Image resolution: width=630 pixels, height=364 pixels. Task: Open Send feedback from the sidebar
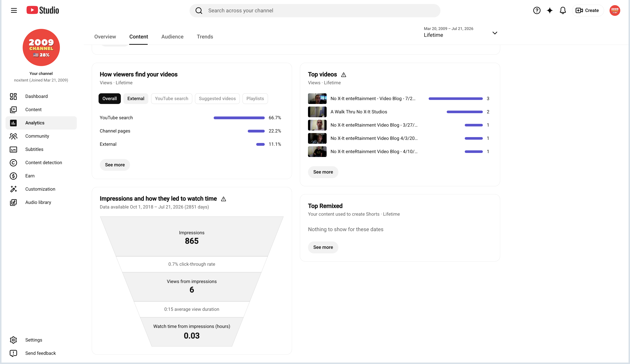pyautogui.click(x=41, y=353)
